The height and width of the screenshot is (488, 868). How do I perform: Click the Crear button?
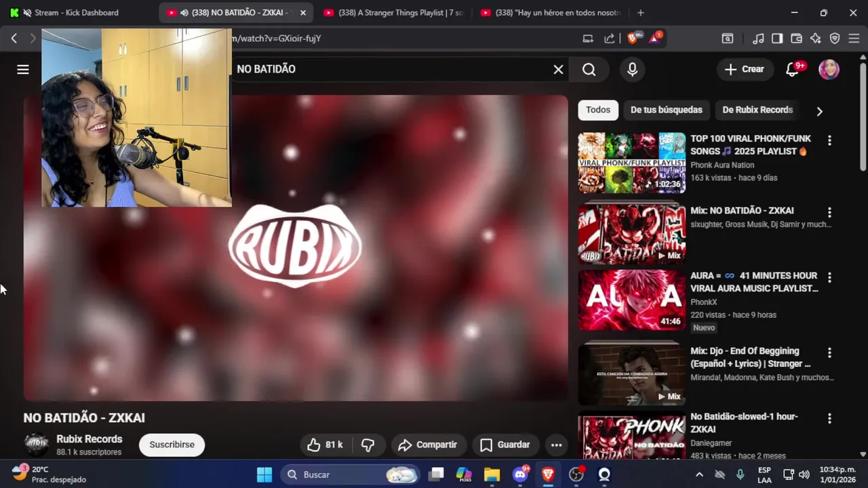[745, 69]
